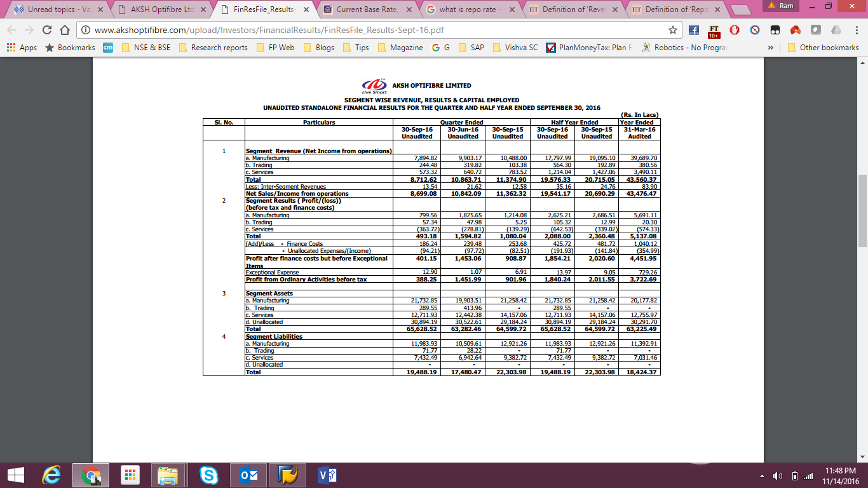Reload the current PDF page
The height and width of the screenshot is (488, 868).
coord(47,30)
